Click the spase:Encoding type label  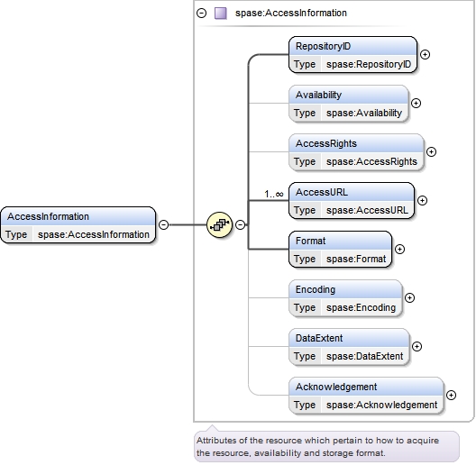(x=361, y=307)
